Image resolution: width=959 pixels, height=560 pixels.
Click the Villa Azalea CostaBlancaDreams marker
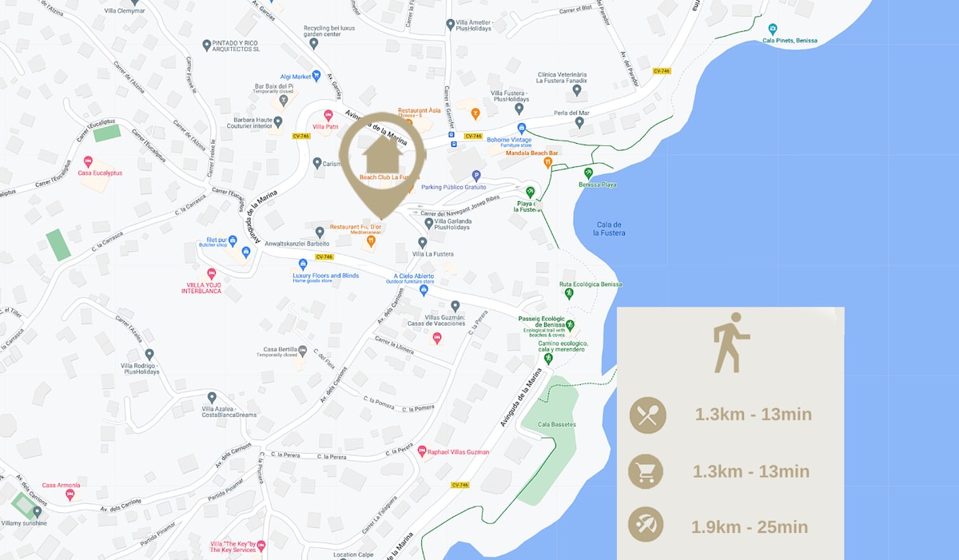[212, 397]
